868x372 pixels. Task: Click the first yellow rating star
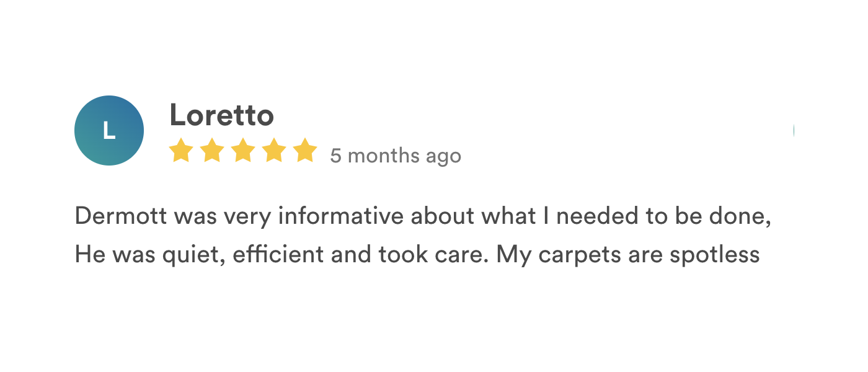click(180, 151)
